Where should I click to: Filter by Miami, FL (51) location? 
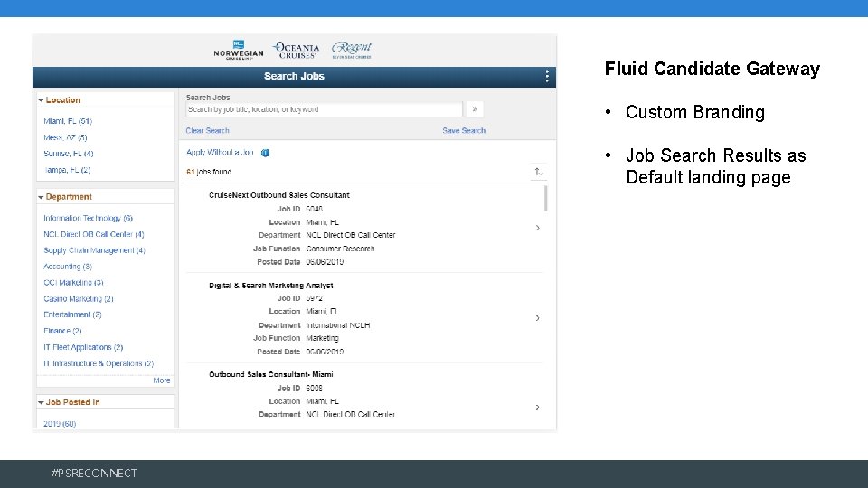pyautogui.click(x=68, y=121)
